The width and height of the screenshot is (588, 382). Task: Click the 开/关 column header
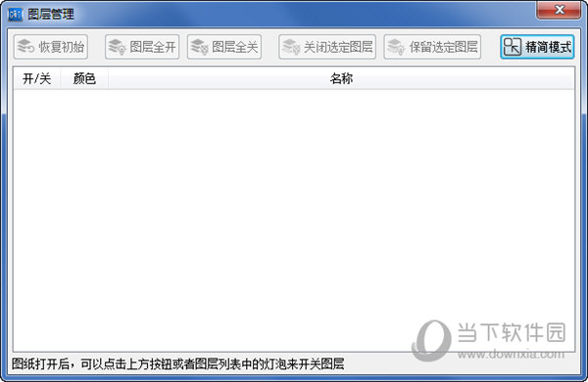pos(37,78)
